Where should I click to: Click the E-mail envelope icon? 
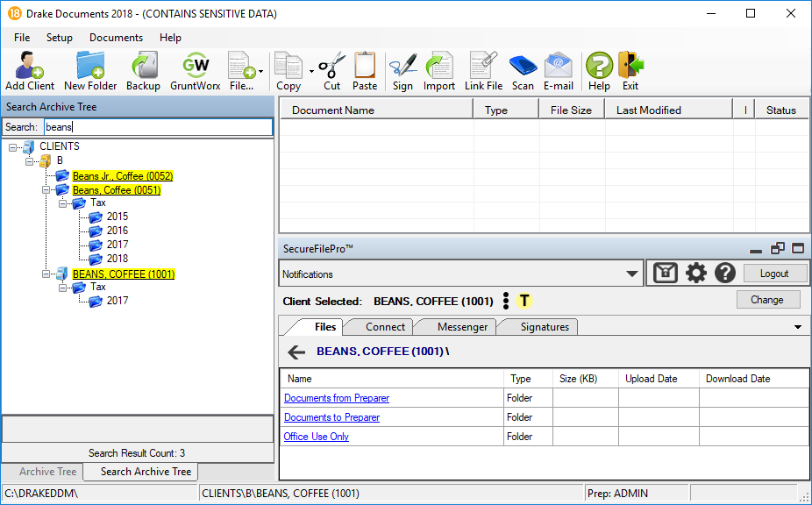[559, 71]
